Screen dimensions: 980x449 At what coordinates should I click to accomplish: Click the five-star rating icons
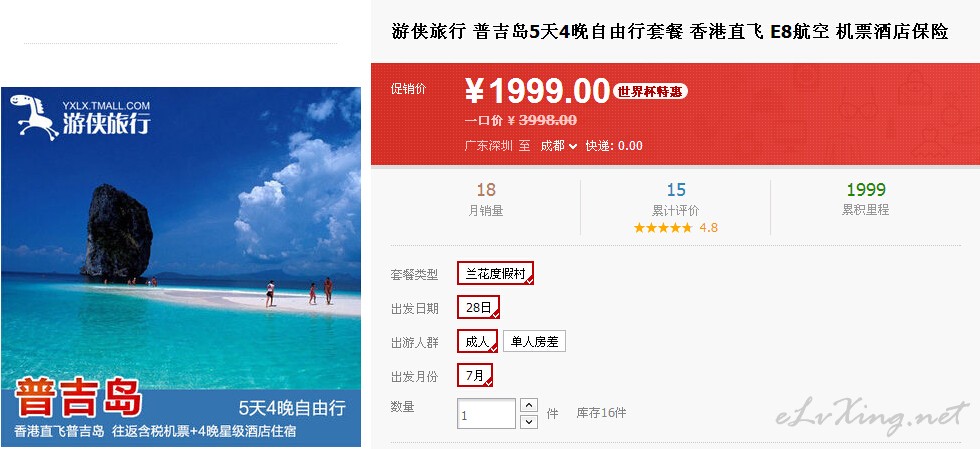pyautogui.click(x=662, y=228)
